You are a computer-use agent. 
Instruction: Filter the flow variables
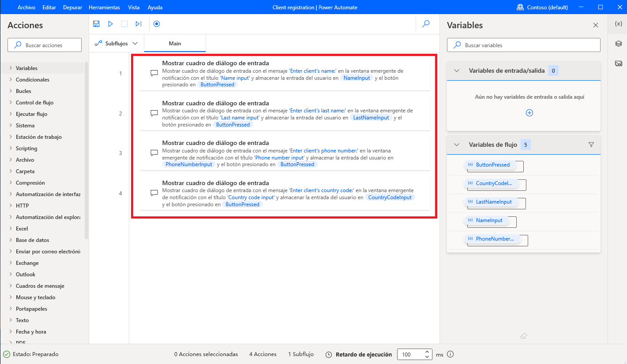tap(591, 144)
